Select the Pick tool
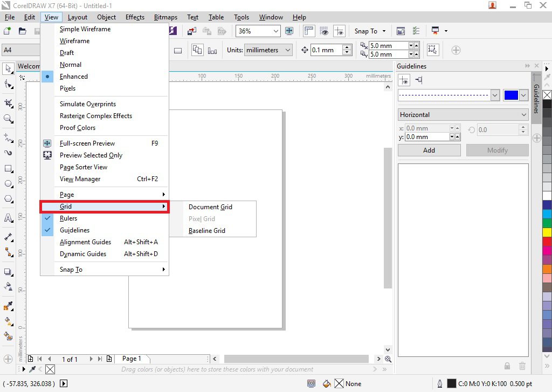 pos(8,68)
